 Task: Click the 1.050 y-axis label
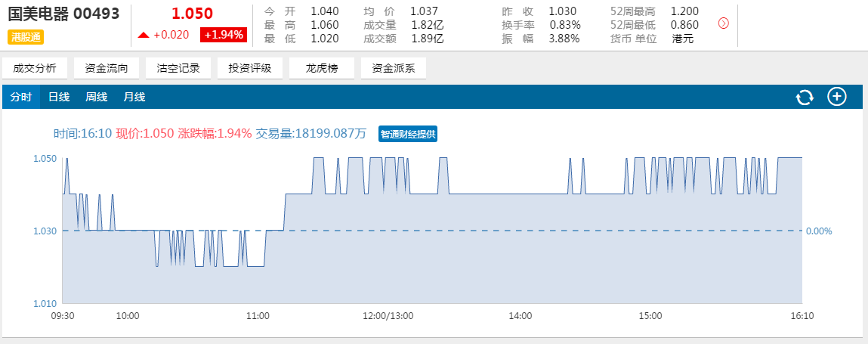coord(46,159)
